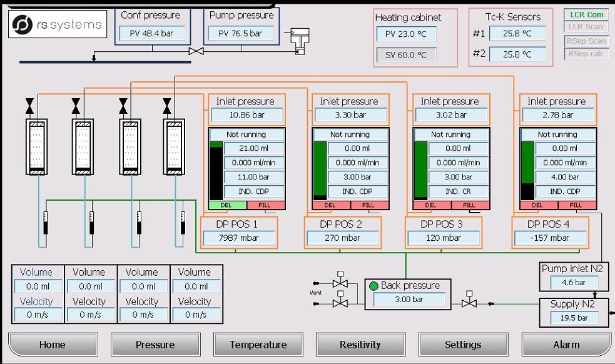Edit the Back pressure 3.00 bar field
Viewport: 615px width, 364px height.
click(409, 300)
